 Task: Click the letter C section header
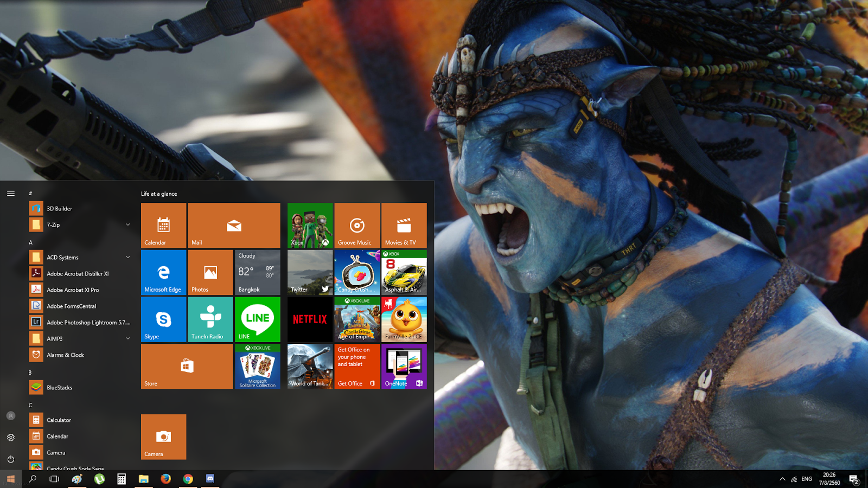point(30,405)
